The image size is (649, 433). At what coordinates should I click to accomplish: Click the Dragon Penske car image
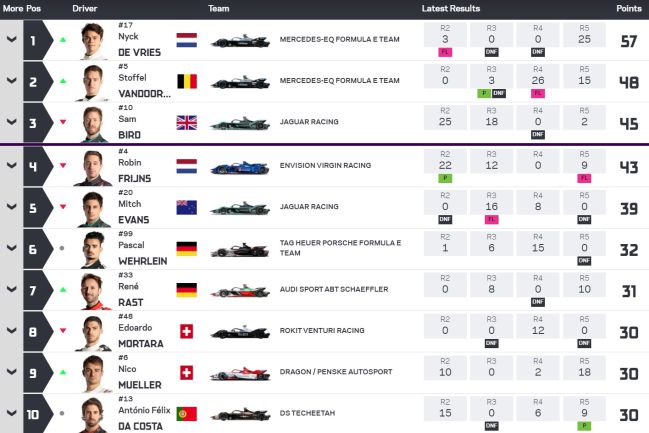tap(238, 373)
